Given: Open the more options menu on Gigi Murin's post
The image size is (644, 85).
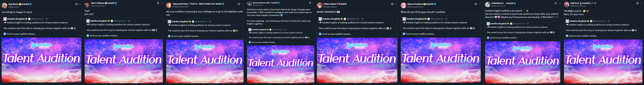Looking at the screenshot, I should coord(80,4).
